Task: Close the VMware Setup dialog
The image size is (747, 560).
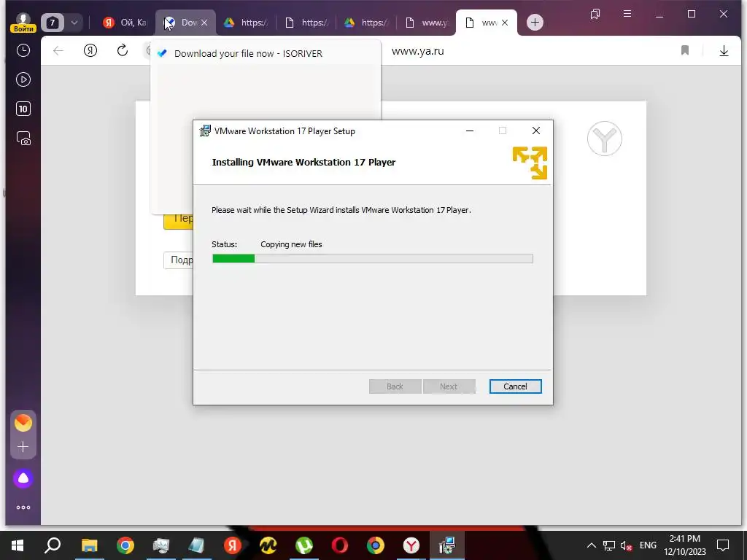Action: (536, 131)
